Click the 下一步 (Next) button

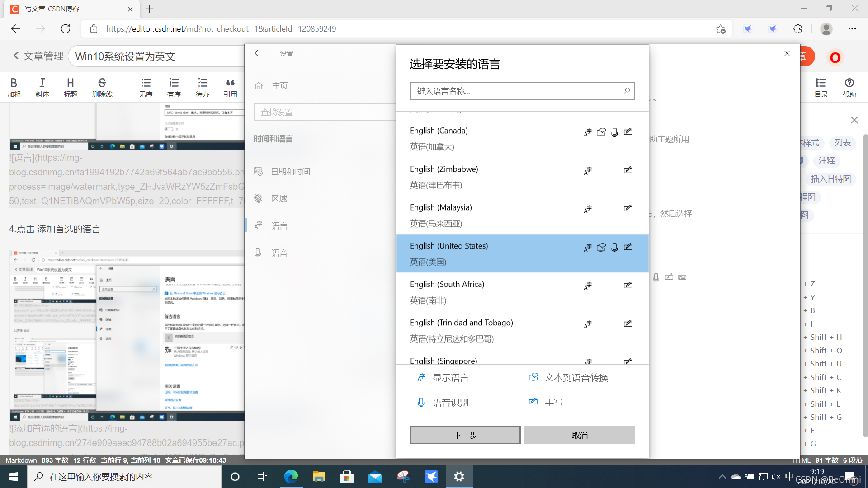click(465, 435)
